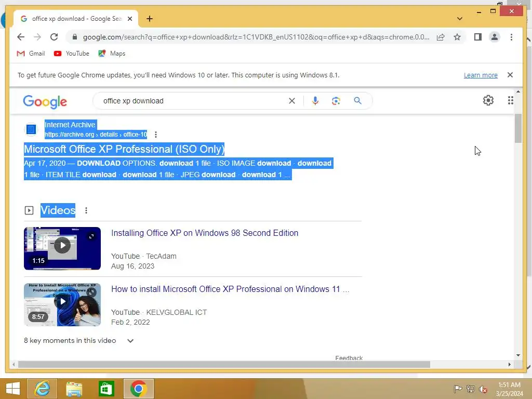Click the archive.org details URL
The width and height of the screenshot is (532, 399).
tap(96, 135)
